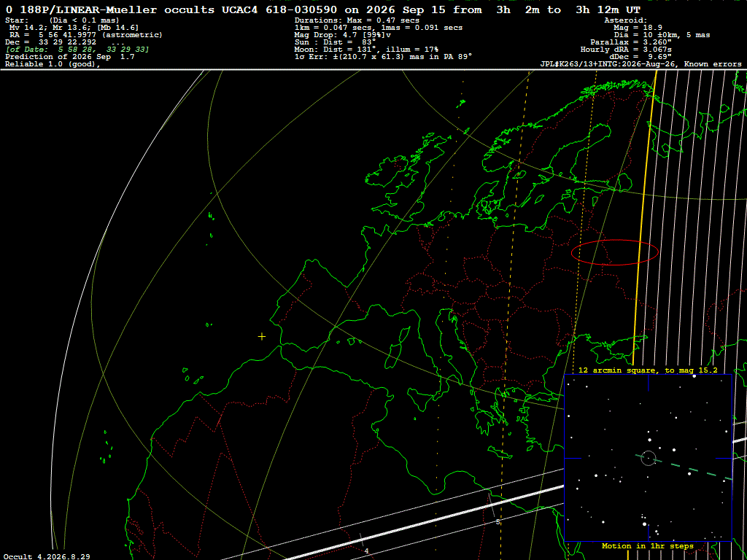Viewport: 747px width, 560px height.
Task: Click the '1σ Err' uncertainty line
Action: (x=383, y=56)
